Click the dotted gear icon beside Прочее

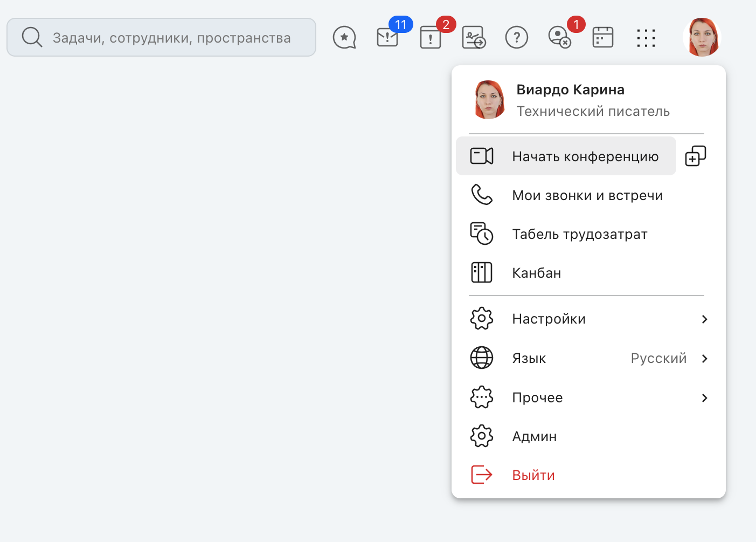click(x=482, y=397)
